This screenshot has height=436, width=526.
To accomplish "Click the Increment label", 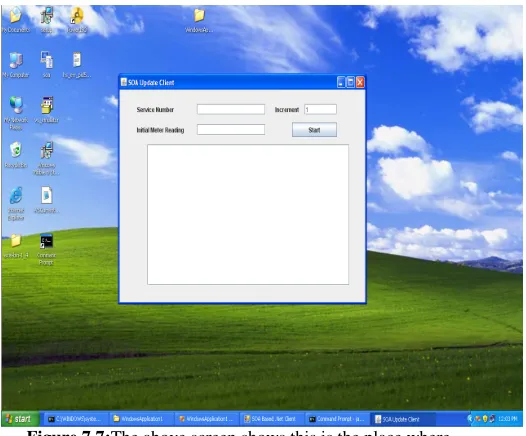I will coord(286,110).
